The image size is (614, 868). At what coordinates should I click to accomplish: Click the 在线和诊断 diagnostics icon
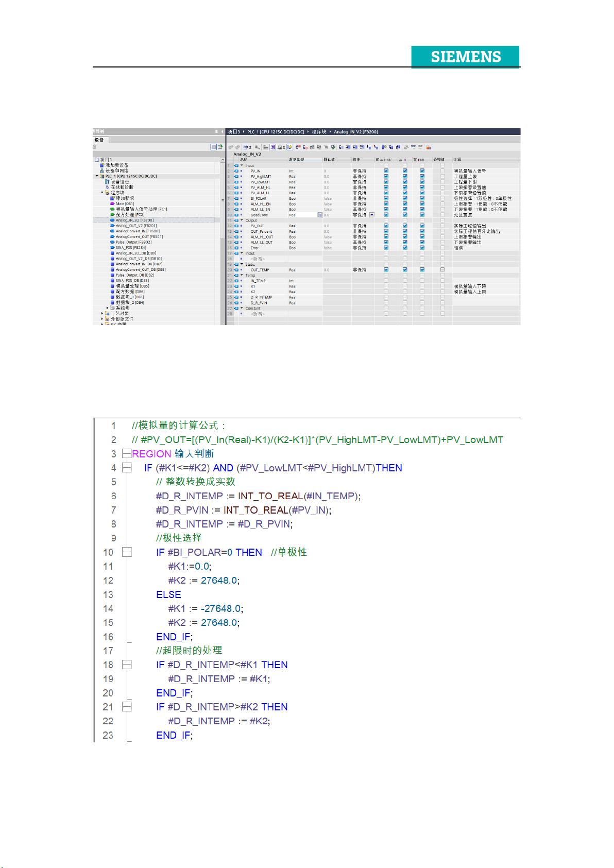click(107, 187)
